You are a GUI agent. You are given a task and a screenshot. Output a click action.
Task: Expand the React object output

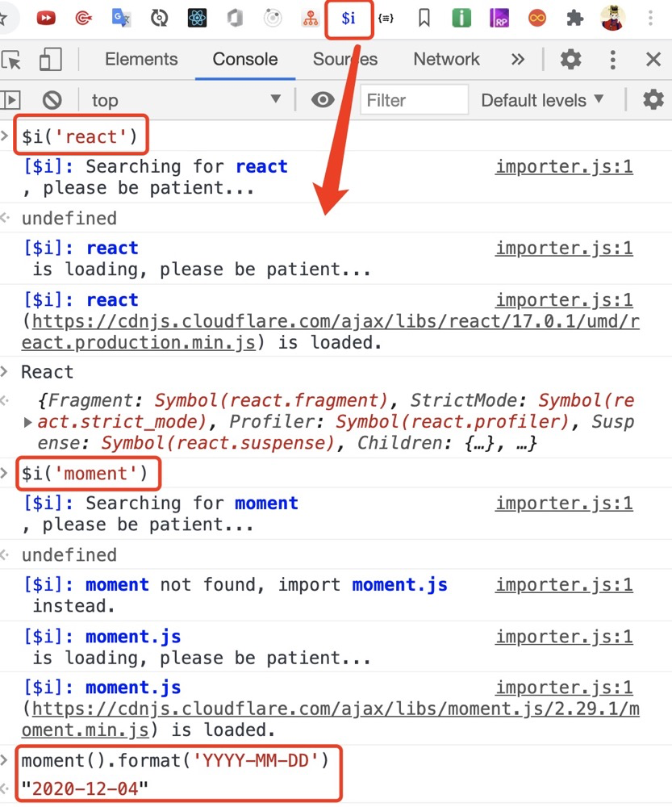(27, 422)
